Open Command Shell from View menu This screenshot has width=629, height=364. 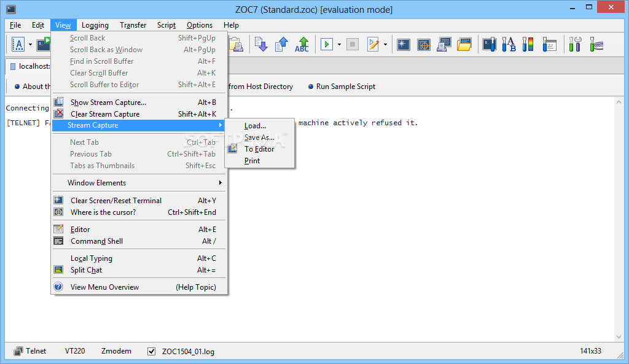point(139,241)
